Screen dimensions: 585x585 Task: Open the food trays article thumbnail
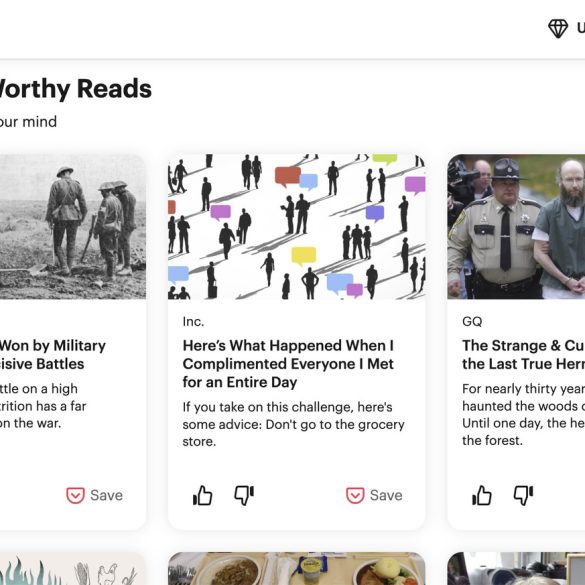297,569
